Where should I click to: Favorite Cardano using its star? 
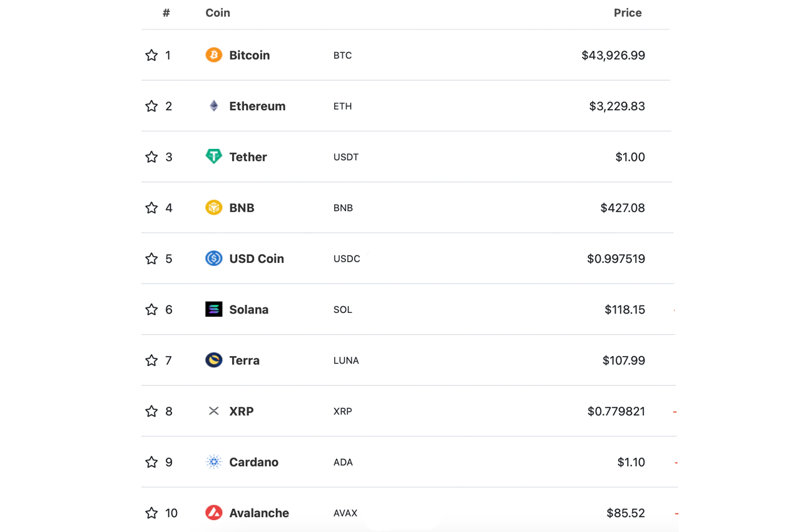151,462
